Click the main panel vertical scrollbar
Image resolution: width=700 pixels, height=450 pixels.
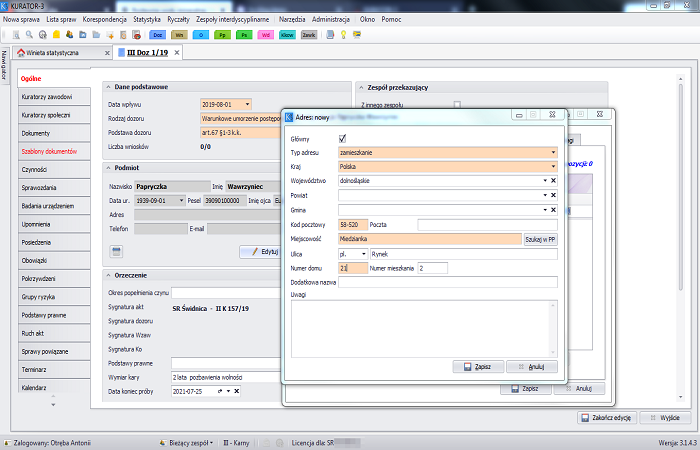pos(680,188)
